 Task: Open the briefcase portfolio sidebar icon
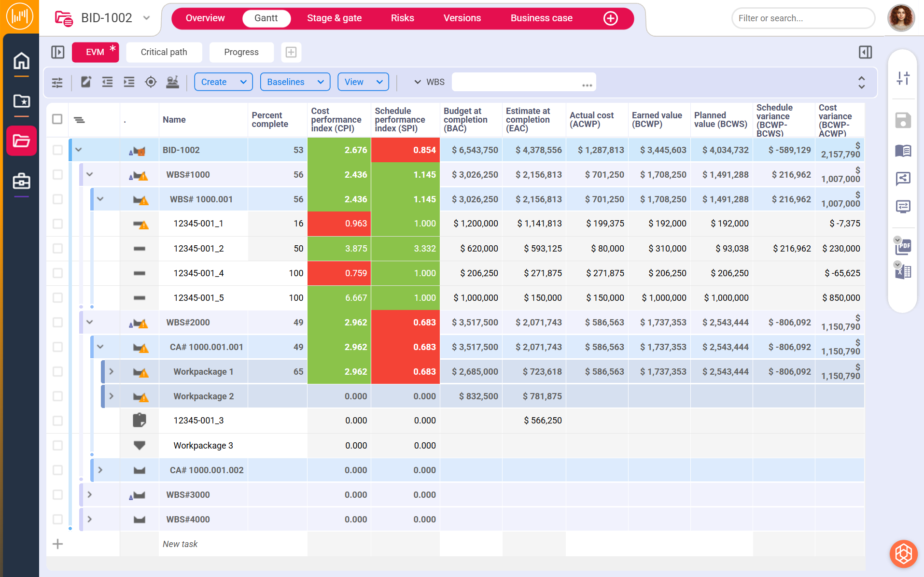coord(21,182)
